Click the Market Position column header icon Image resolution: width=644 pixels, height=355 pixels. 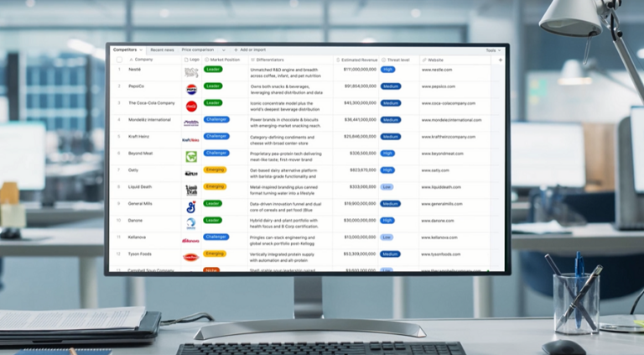[x=206, y=60]
